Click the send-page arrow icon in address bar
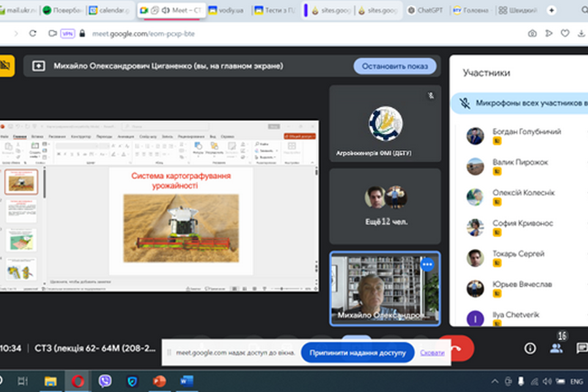 (x=549, y=33)
